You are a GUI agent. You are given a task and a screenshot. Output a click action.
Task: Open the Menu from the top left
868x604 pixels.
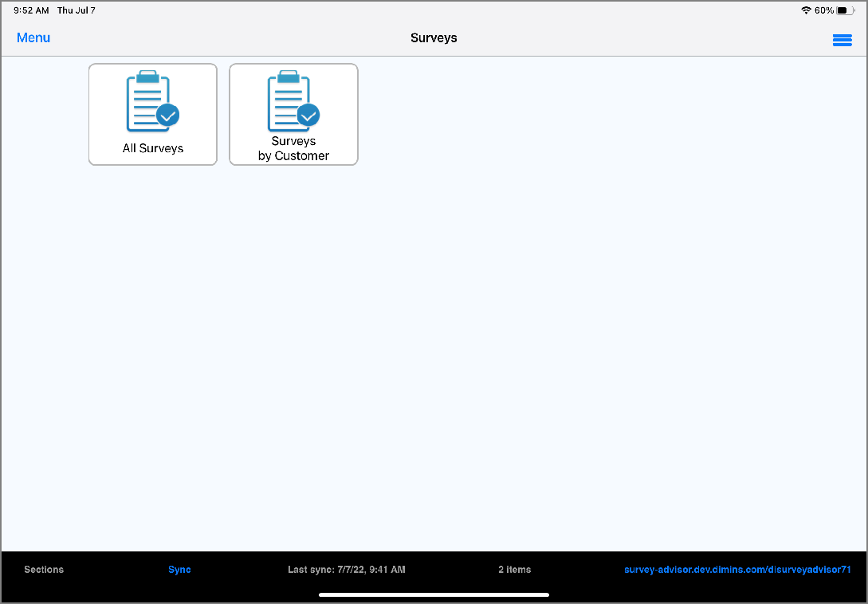(33, 37)
